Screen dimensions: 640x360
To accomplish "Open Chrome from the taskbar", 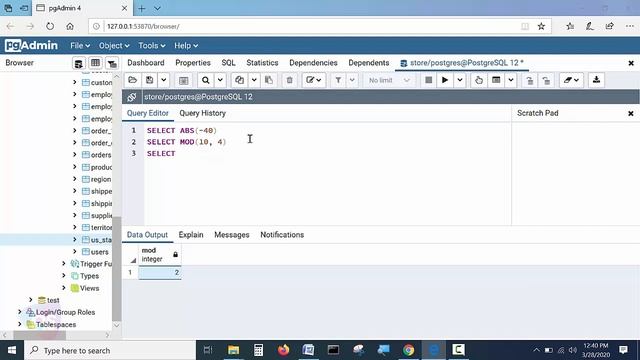I will tap(408, 350).
